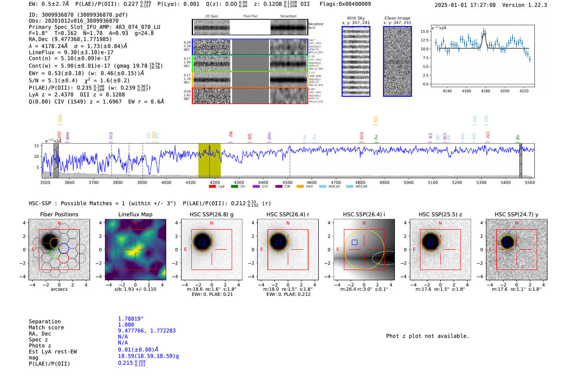The height and width of the screenshot is (392, 576).
Task: Click the "EWr: 0, PLAE: 0.212" caption
Action: (288, 295)
